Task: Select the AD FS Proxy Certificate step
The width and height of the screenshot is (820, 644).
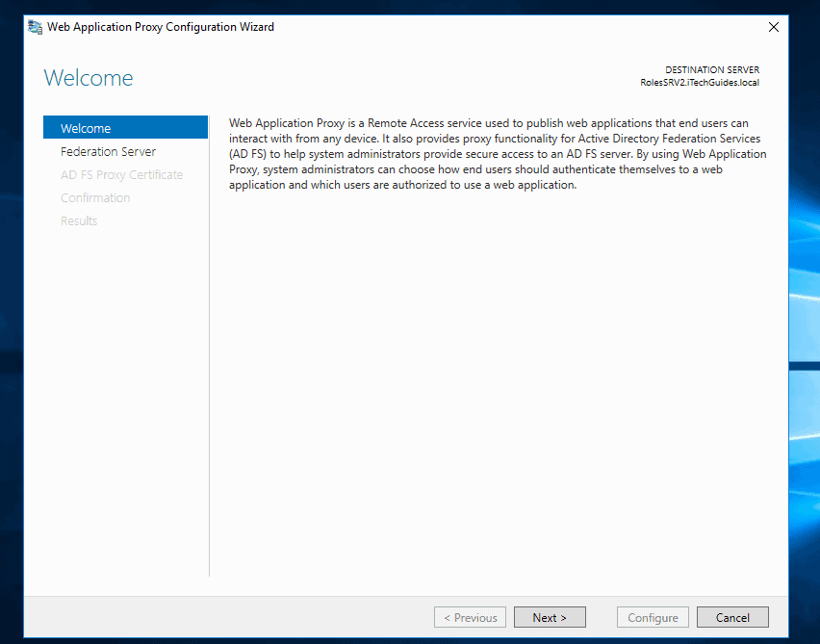Action: click(121, 174)
